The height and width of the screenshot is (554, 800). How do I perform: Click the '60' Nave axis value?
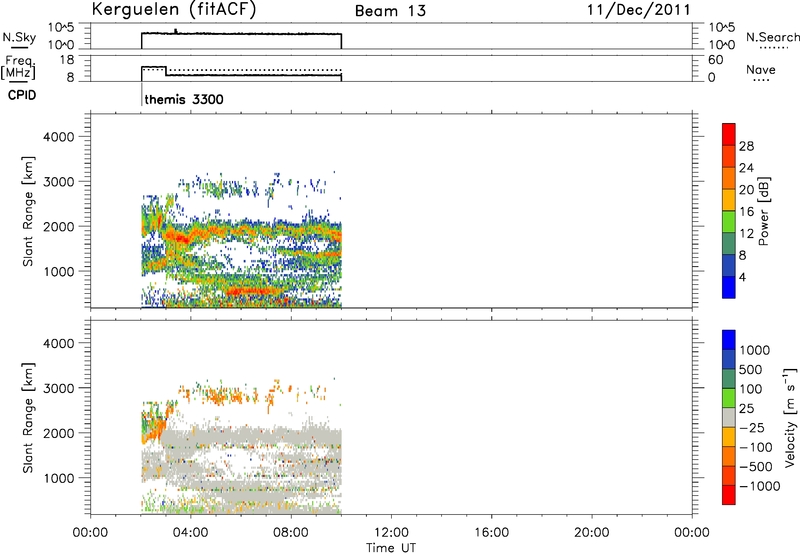point(715,60)
